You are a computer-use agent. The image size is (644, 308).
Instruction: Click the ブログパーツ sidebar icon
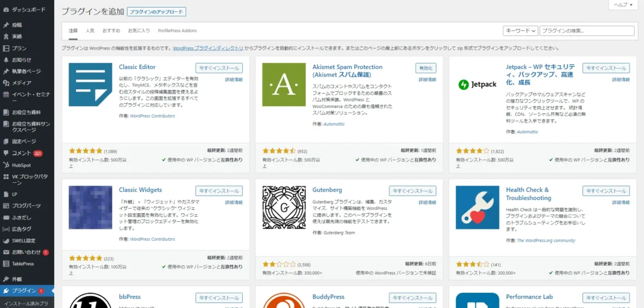6,206
